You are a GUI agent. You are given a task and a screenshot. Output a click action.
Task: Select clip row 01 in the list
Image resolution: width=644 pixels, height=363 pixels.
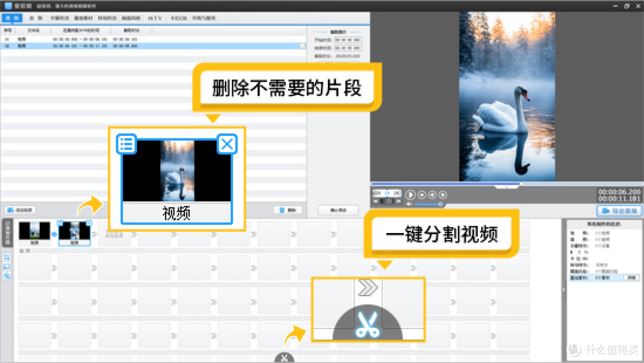[153, 39]
